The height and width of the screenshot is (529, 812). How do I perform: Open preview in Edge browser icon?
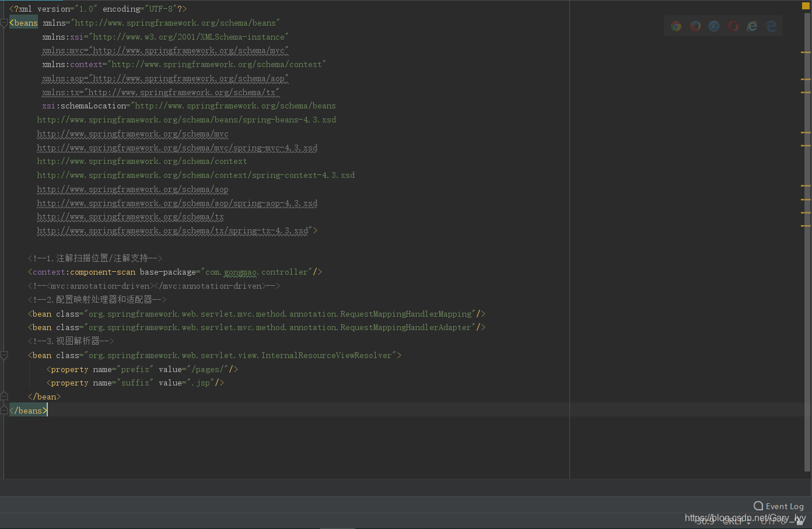pyautogui.click(x=771, y=26)
